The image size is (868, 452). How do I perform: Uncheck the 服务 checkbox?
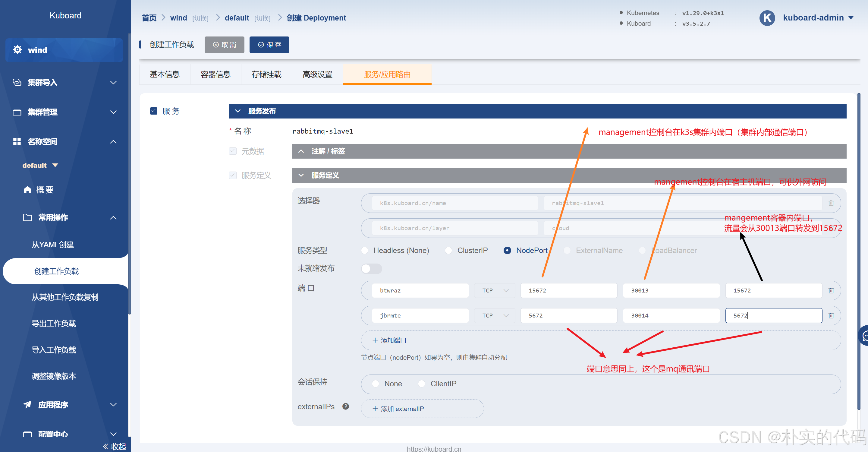click(154, 111)
